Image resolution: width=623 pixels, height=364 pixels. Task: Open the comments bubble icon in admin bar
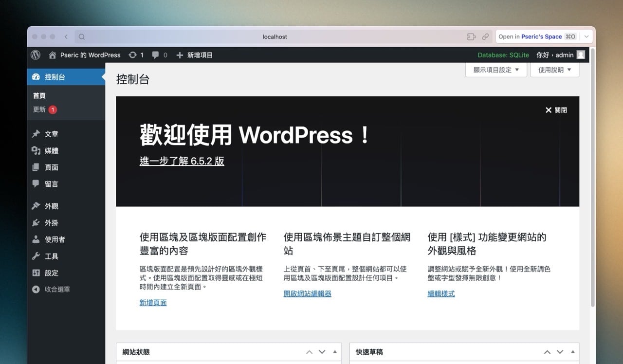155,55
